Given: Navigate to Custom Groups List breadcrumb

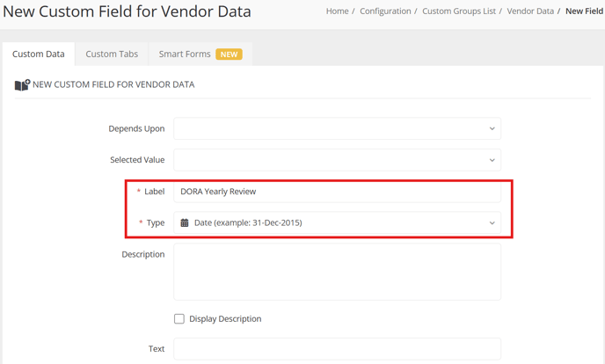Looking at the screenshot, I should tap(459, 11).
